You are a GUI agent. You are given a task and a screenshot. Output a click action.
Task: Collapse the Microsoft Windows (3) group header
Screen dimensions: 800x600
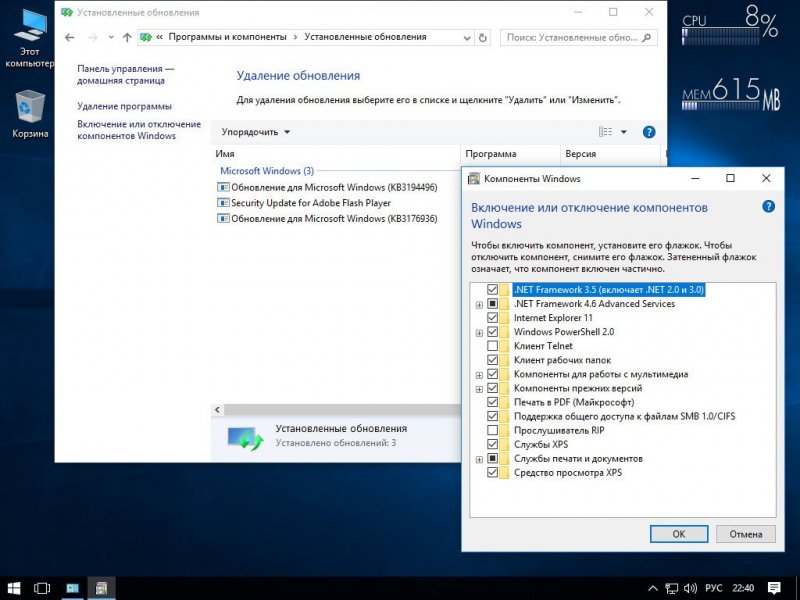coord(267,171)
